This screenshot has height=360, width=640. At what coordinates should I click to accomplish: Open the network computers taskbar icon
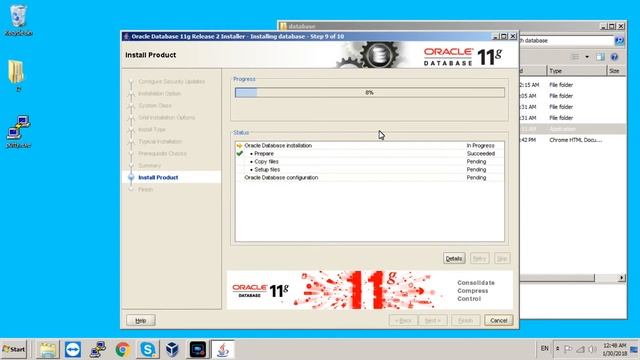click(98, 350)
